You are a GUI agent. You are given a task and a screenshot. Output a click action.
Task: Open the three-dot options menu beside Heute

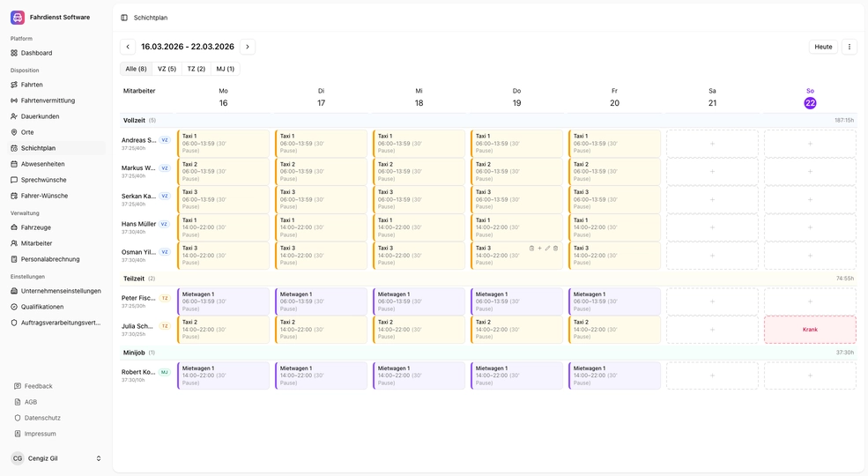tap(849, 47)
